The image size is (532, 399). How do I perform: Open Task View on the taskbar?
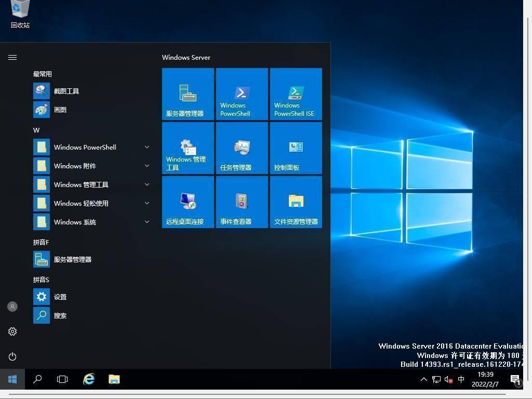(x=62, y=379)
